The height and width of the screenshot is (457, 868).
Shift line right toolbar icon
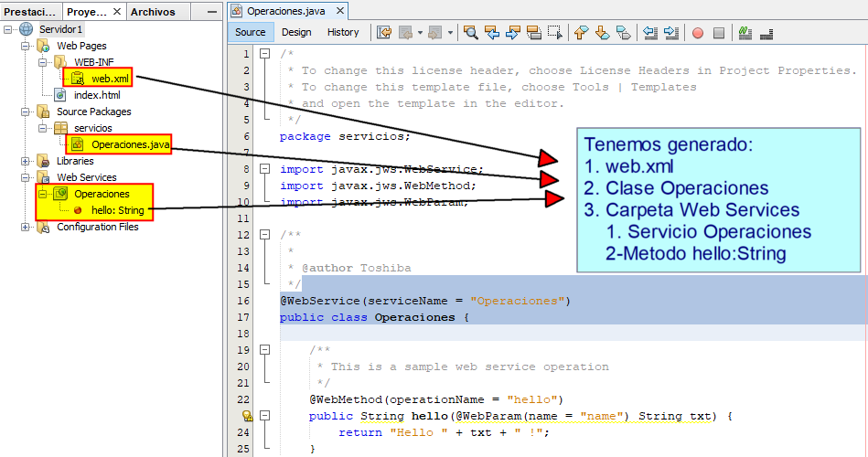point(671,33)
